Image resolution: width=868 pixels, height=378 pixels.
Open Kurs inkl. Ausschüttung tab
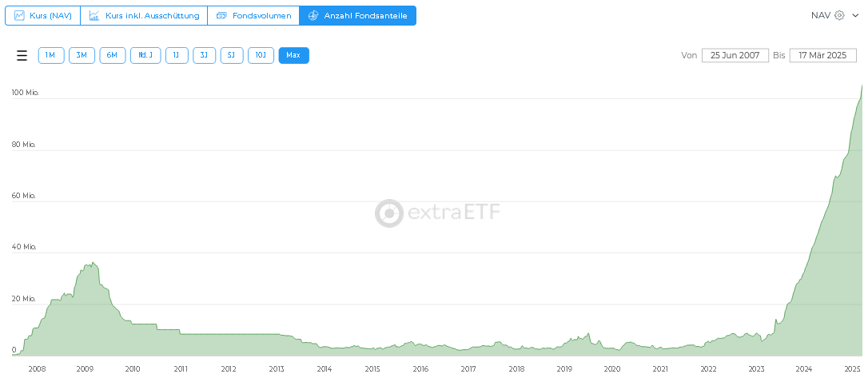point(152,15)
